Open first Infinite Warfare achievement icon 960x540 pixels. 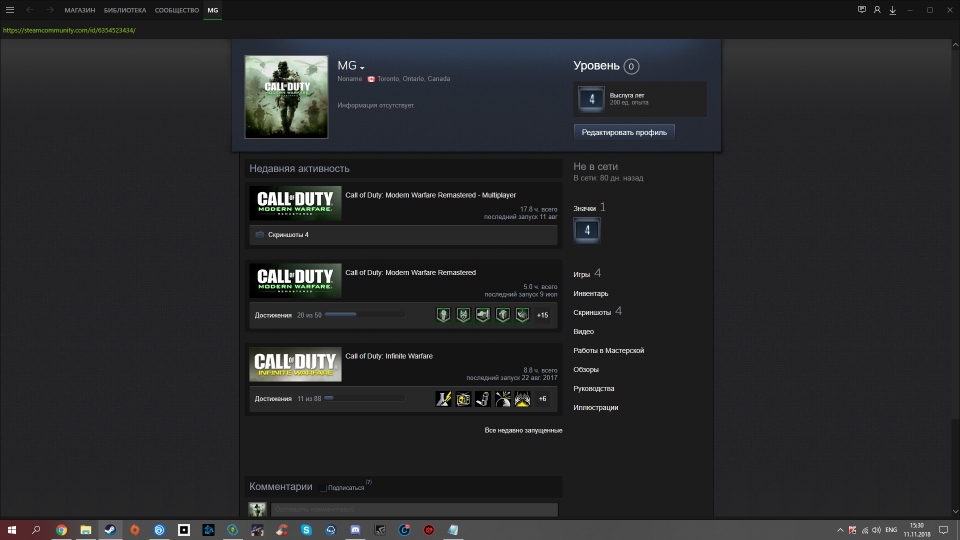443,399
